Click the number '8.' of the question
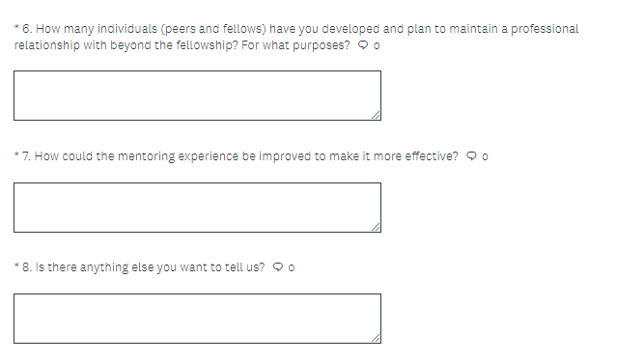The image size is (644, 363). [x=27, y=267]
